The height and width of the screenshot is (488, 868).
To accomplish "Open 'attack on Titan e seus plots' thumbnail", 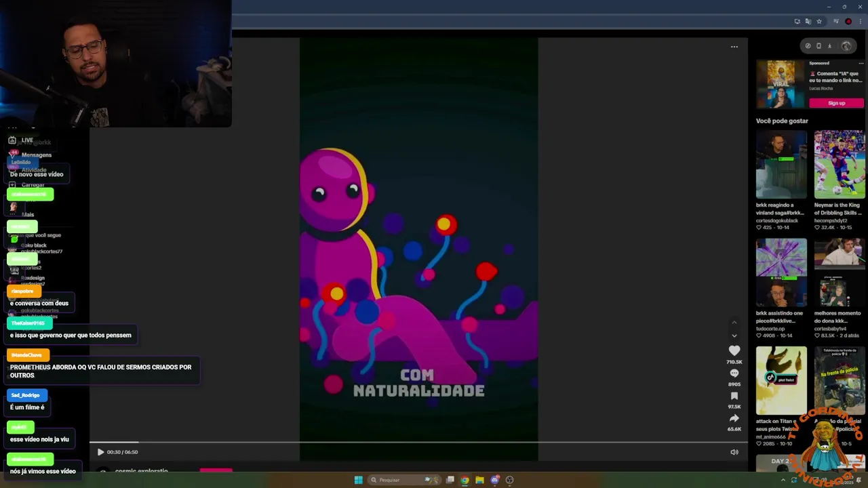I will tap(781, 380).
